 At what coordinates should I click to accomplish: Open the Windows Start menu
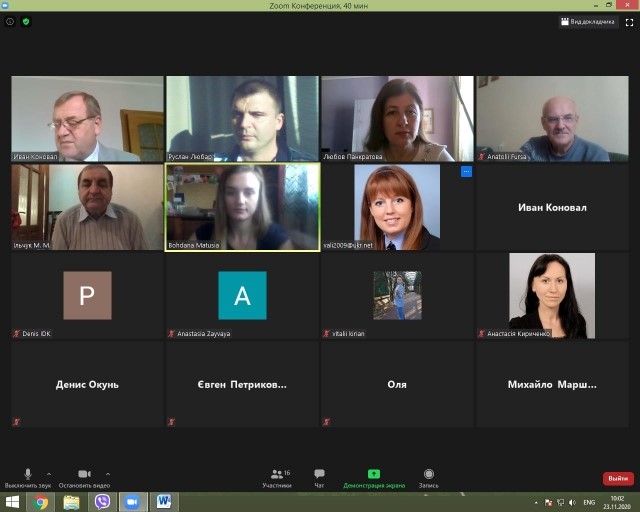point(12,502)
